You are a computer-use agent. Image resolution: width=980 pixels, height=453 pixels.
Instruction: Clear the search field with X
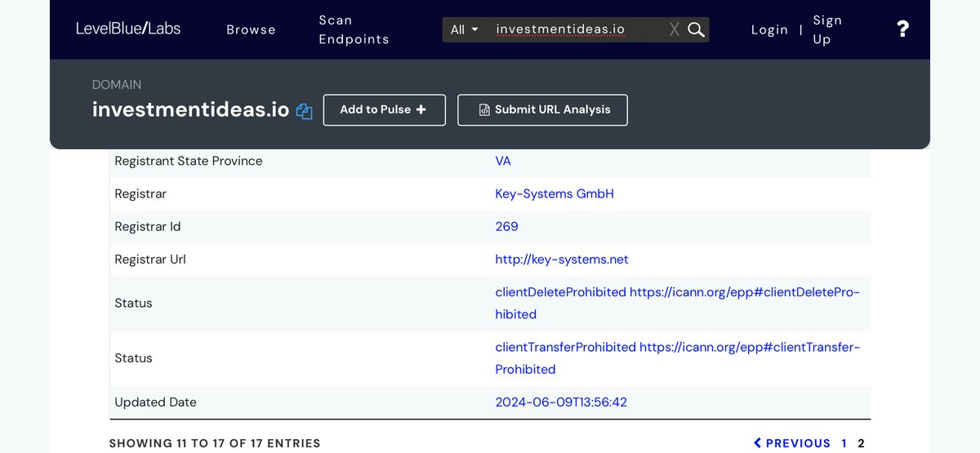click(674, 30)
